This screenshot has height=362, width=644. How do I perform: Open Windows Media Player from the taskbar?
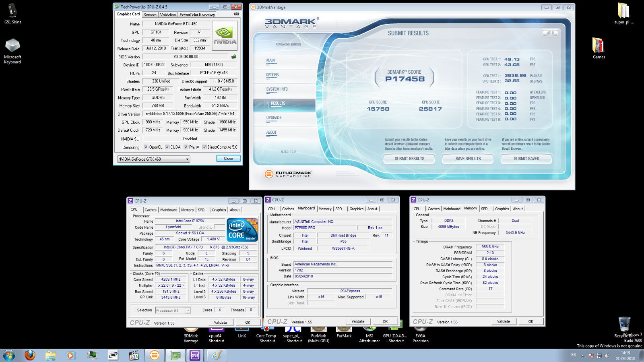click(x=71, y=355)
